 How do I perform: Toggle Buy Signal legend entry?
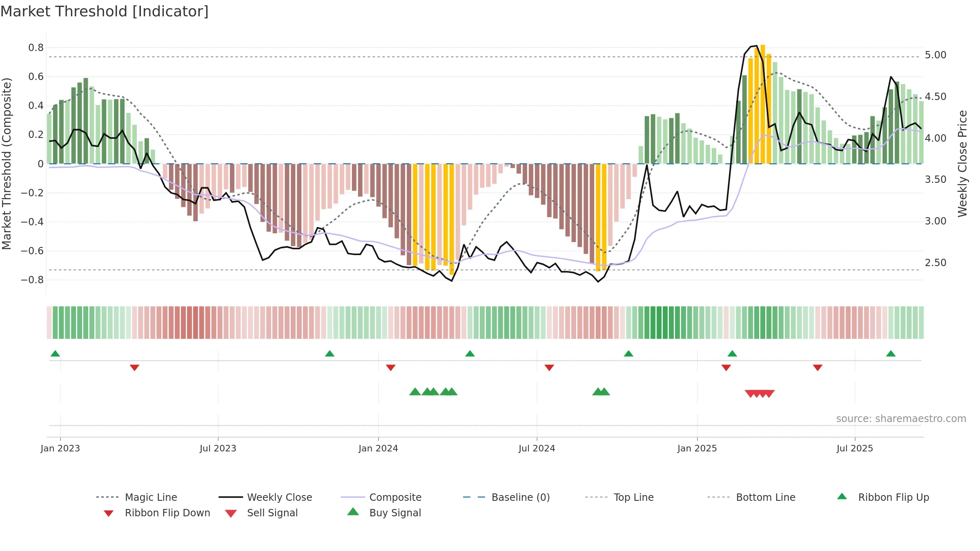coord(384,513)
